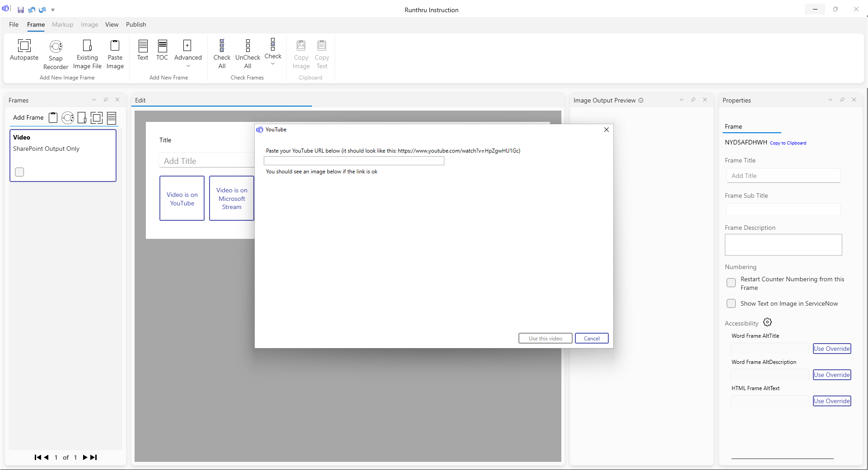Click the Paste Image ribbon icon
The height and width of the screenshot is (470, 868).
point(115,46)
